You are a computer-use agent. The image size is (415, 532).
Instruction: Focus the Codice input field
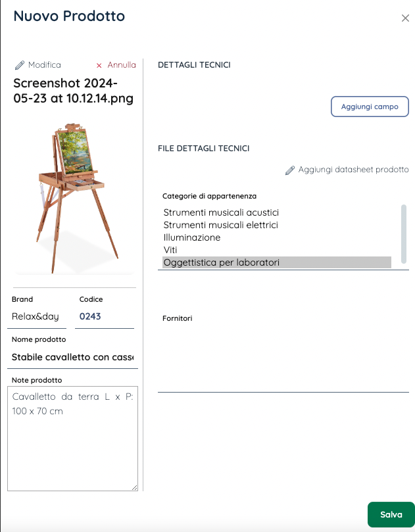tap(105, 316)
